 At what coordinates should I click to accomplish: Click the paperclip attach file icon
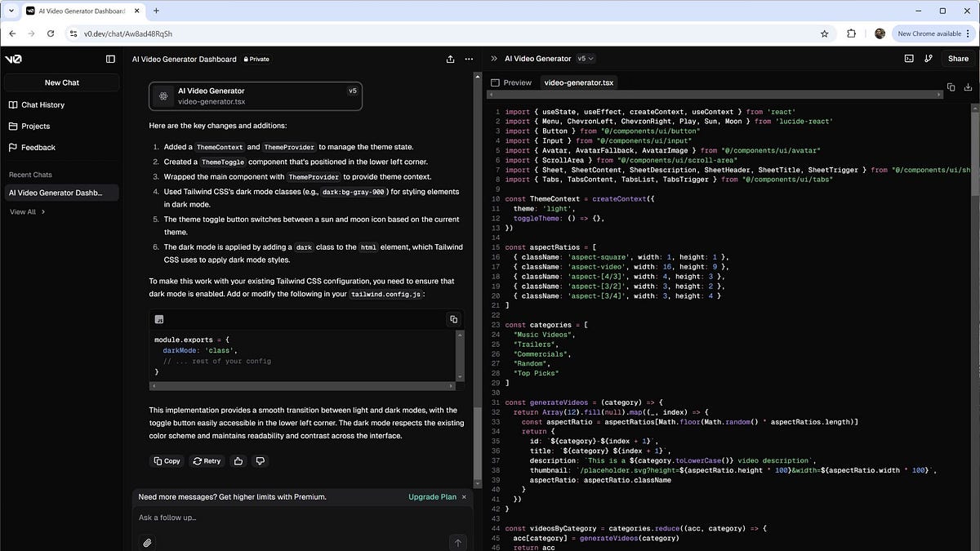coord(147,542)
